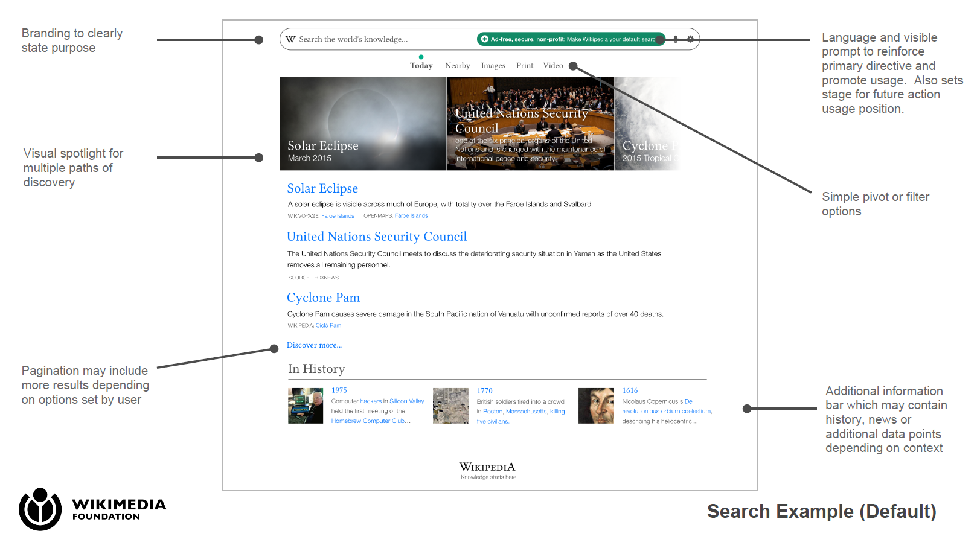Click the 'In History' heading

tap(316, 369)
